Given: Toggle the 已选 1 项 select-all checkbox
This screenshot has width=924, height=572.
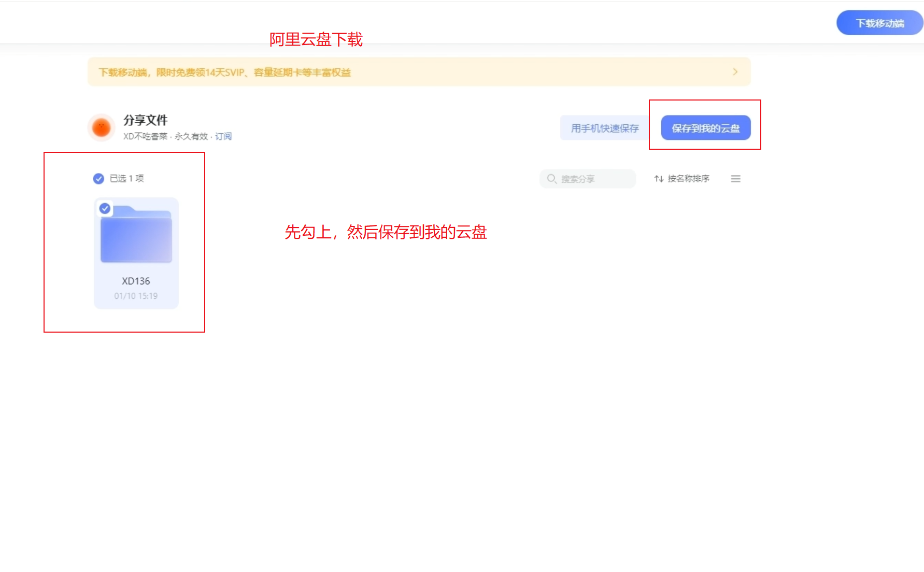Looking at the screenshot, I should coord(98,179).
